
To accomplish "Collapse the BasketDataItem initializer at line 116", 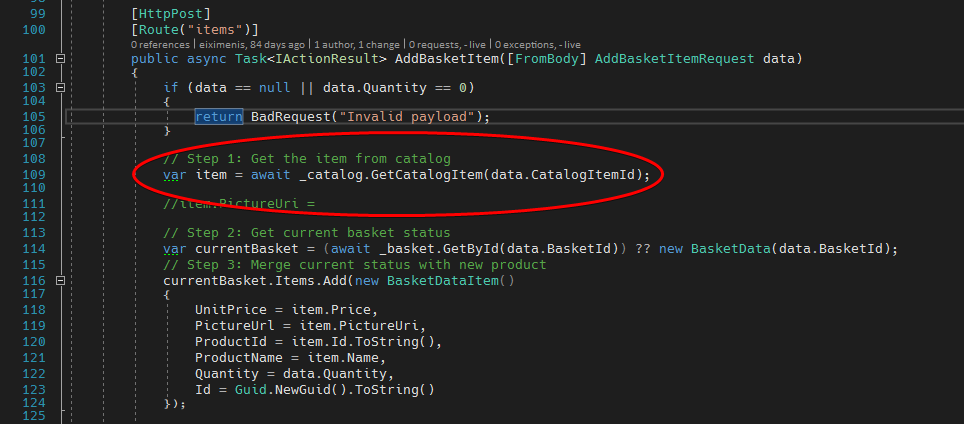I will pyautogui.click(x=60, y=281).
